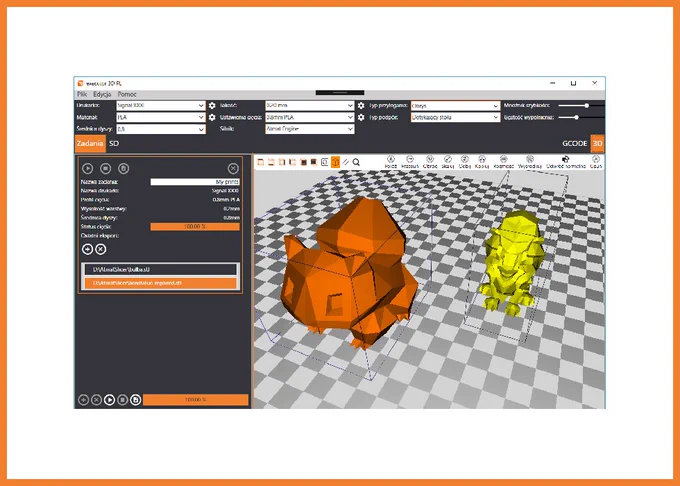This screenshot has height=486, width=680.
Task: Open the Plik menu
Action: point(82,94)
